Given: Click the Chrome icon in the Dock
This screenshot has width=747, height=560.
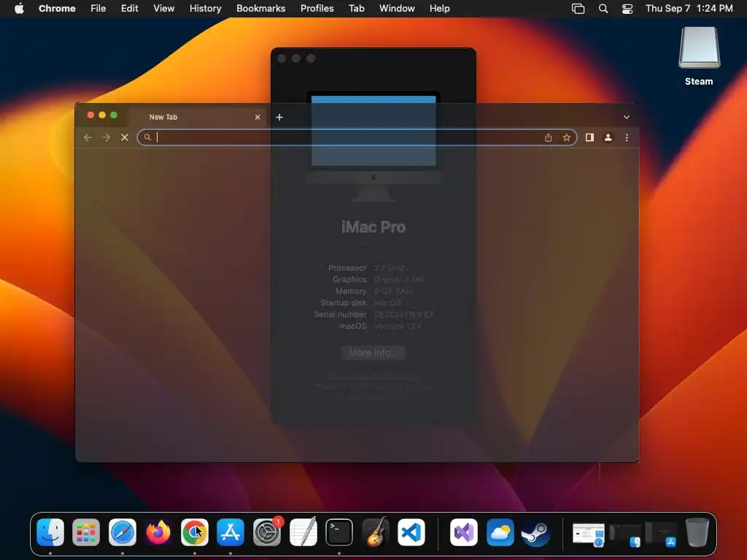Looking at the screenshot, I should [194, 532].
